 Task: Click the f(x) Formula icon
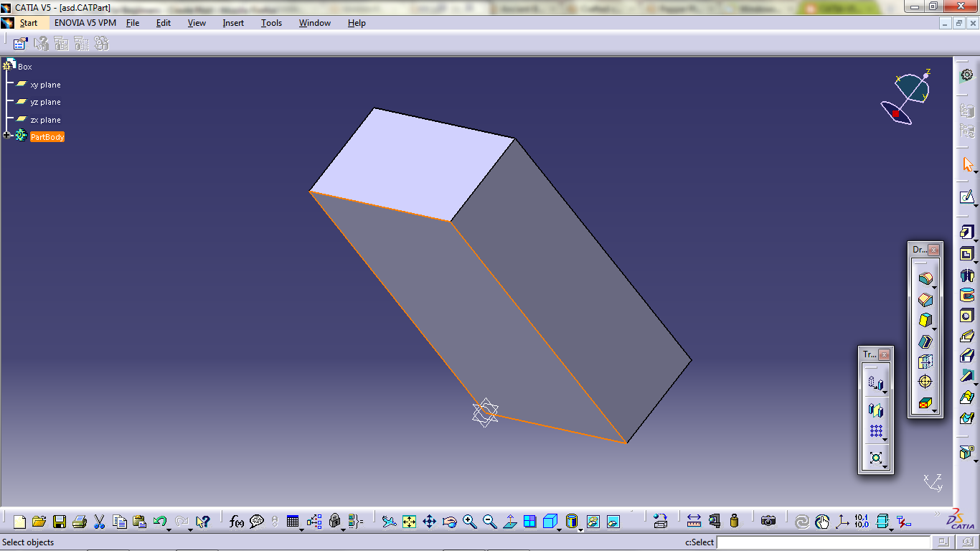[236, 522]
